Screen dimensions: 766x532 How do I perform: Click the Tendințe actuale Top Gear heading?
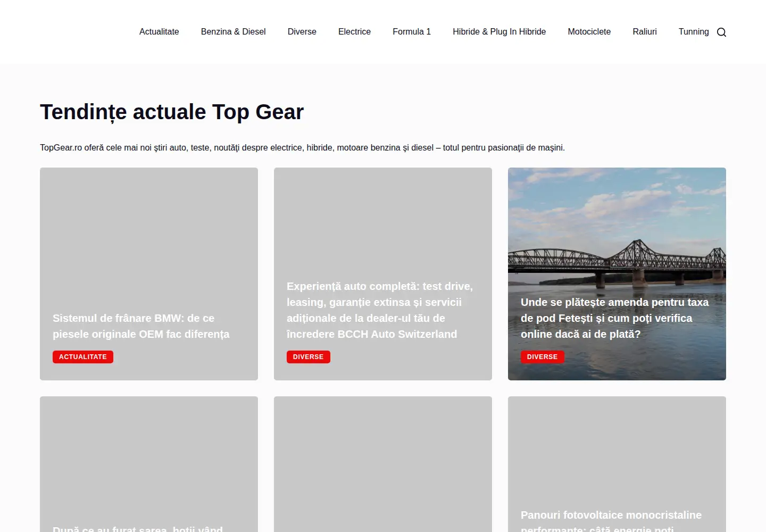tap(172, 112)
